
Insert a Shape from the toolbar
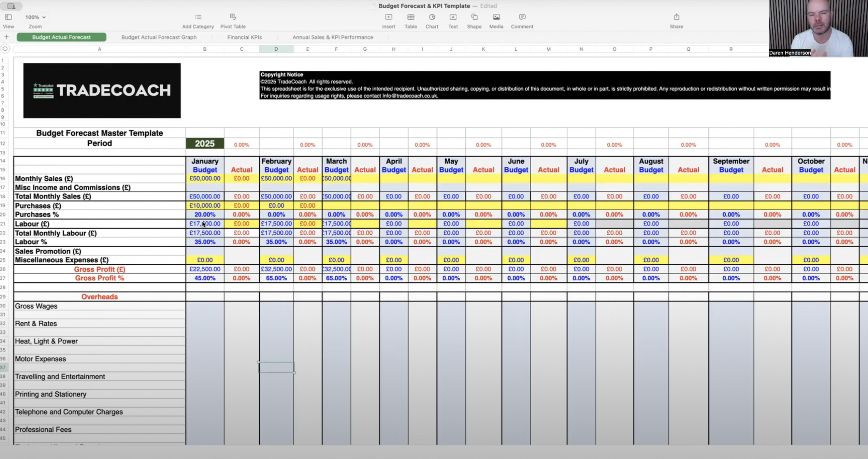(x=474, y=17)
